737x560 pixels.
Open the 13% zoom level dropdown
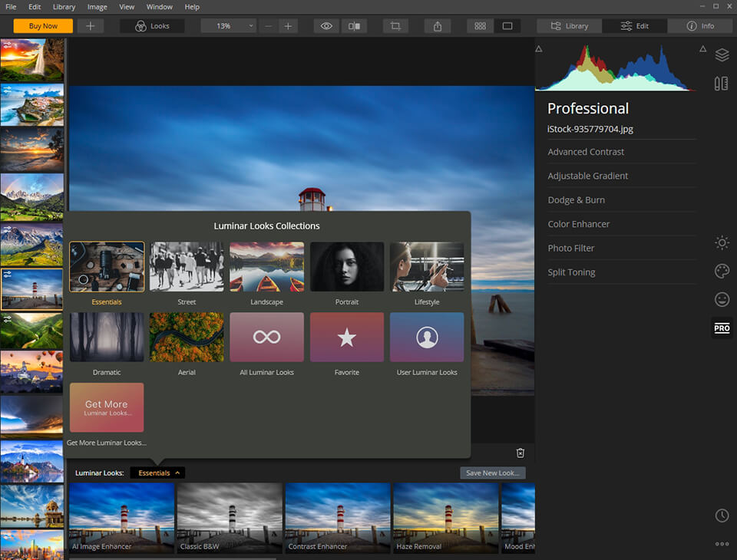228,26
